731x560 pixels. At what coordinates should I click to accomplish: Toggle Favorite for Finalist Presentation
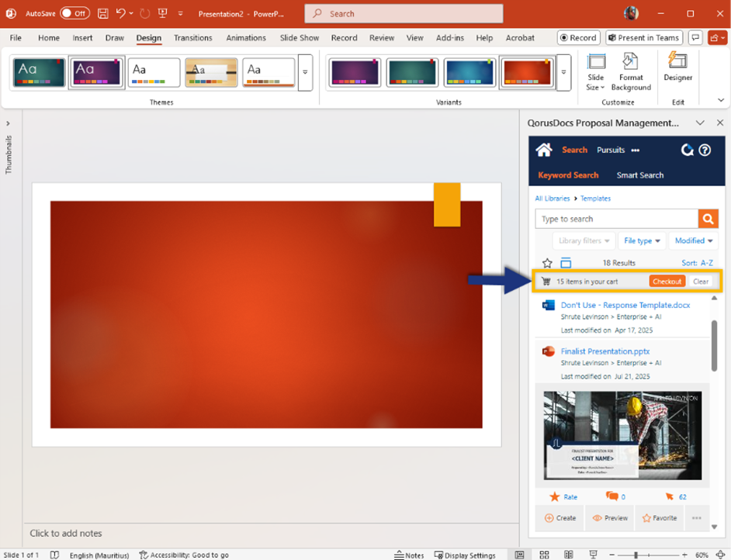tap(659, 518)
